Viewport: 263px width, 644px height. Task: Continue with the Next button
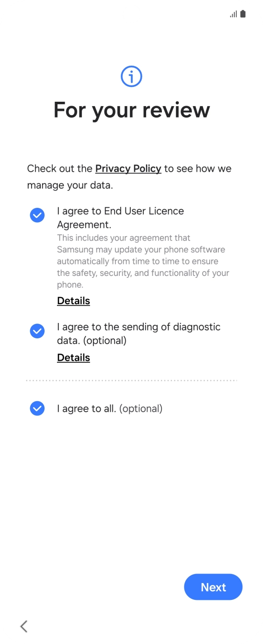pos(213,587)
